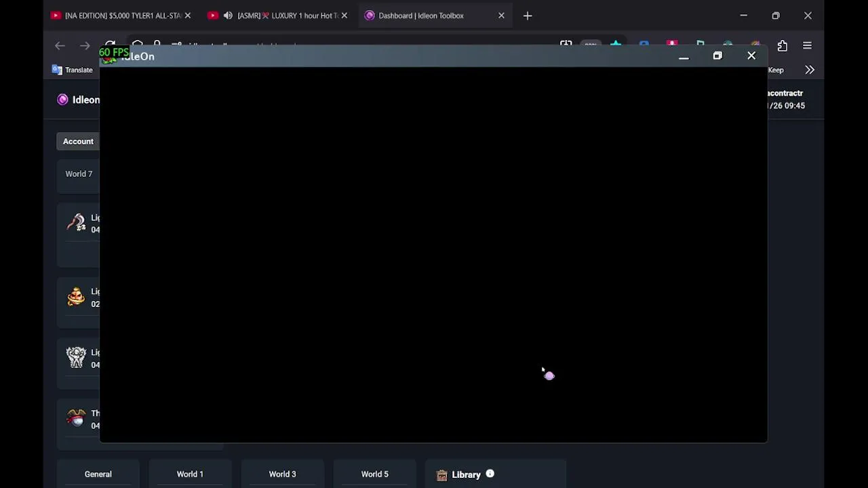Viewport: 868px width, 488px height.
Task: Open the World 3 section
Action: (283, 474)
